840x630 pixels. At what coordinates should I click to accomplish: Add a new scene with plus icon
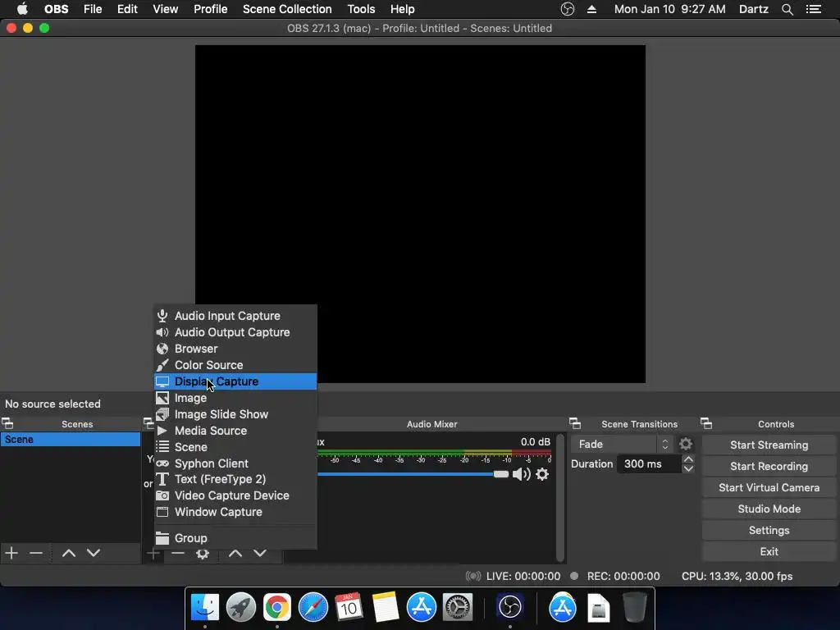[11, 553]
